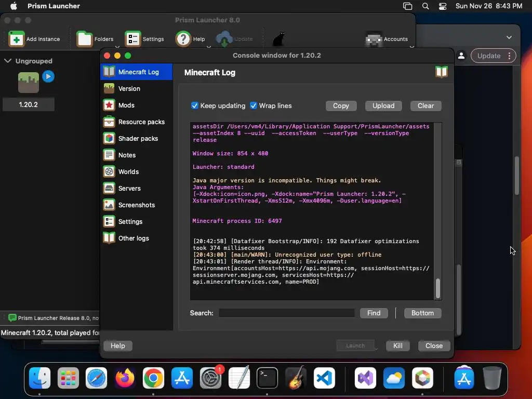Expand the Folders dropdown arrow
This screenshot has height=399, width=532.
117,47
